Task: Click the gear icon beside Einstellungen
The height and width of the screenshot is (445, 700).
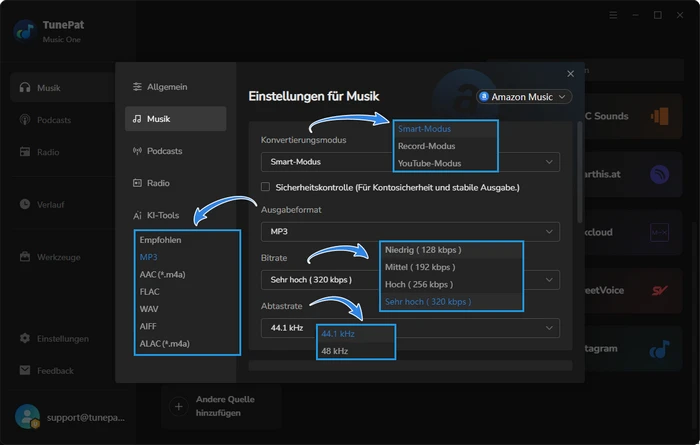Action: coord(25,338)
